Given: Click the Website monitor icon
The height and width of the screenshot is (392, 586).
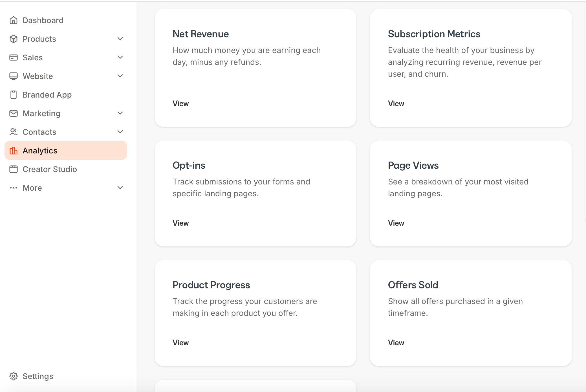Looking at the screenshot, I should [14, 76].
